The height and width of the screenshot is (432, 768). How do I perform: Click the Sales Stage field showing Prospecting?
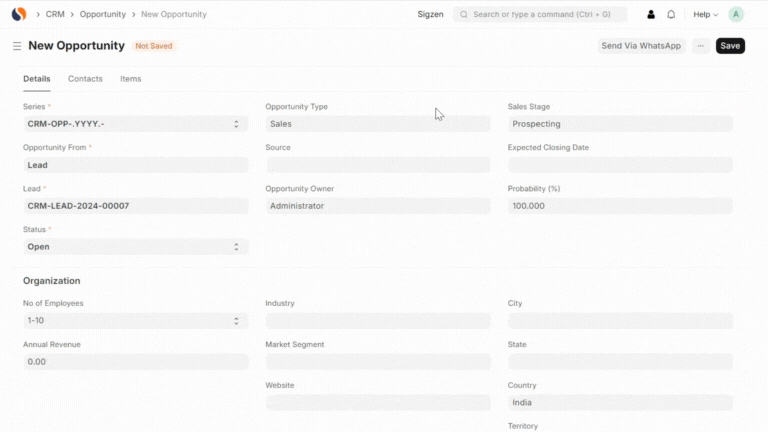click(x=620, y=124)
